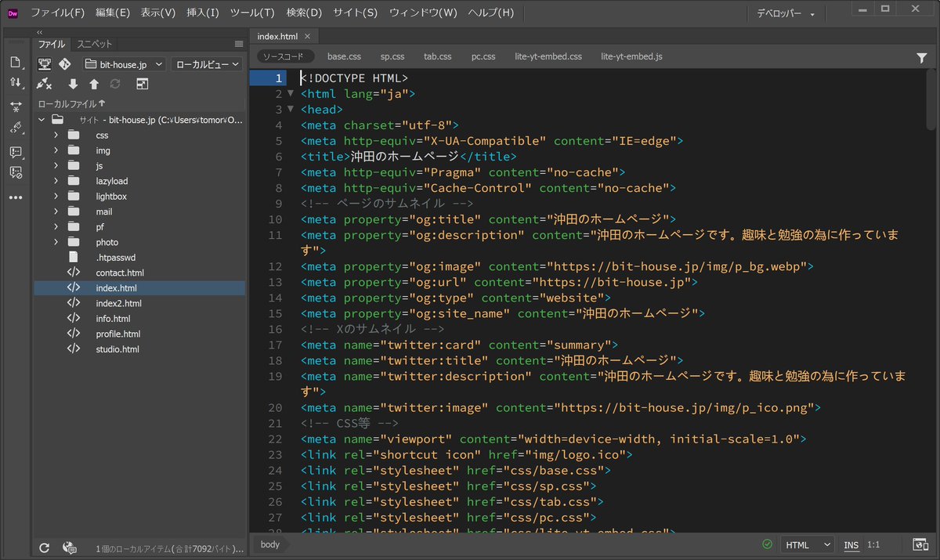
Task: Click the FTP log icon at panel bottom
Action: point(69,548)
